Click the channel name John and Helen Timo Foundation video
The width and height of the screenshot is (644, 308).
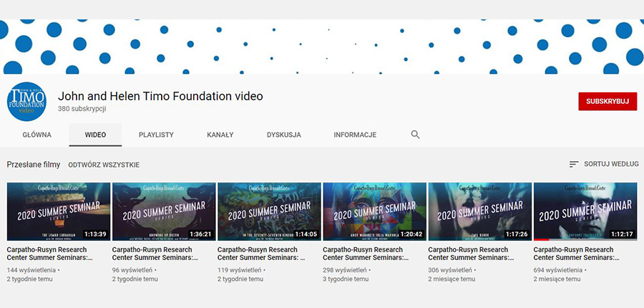(x=160, y=96)
